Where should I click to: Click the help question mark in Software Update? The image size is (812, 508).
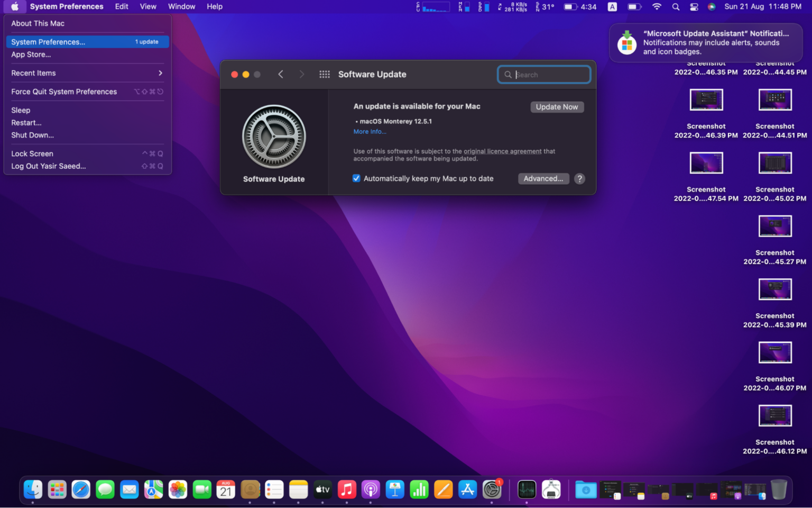click(579, 179)
